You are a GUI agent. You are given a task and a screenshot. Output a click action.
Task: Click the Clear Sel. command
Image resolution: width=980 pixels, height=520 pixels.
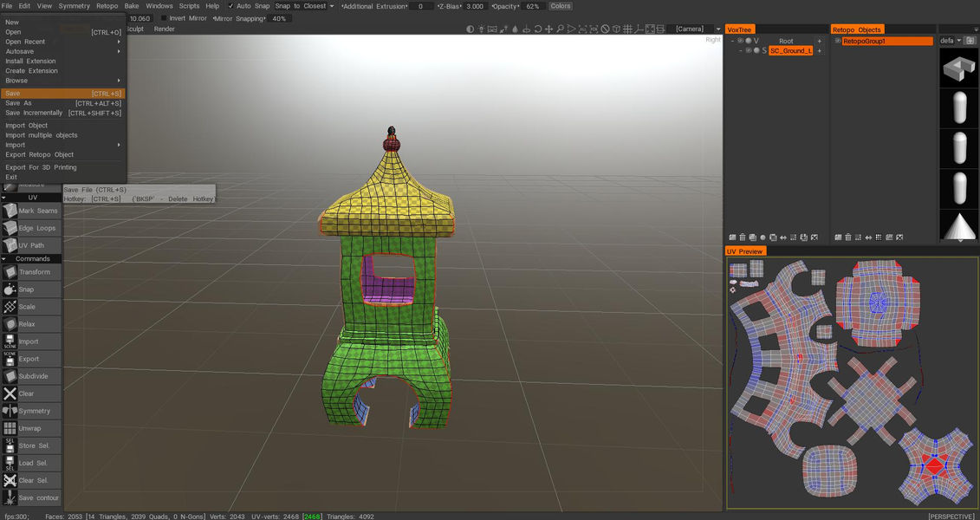pos(31,481)
